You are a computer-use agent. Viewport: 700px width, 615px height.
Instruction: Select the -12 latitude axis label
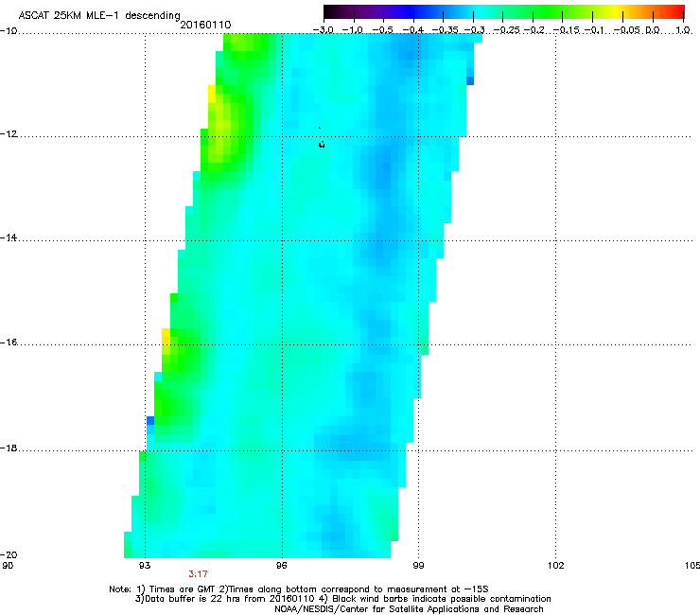(9, 134)
